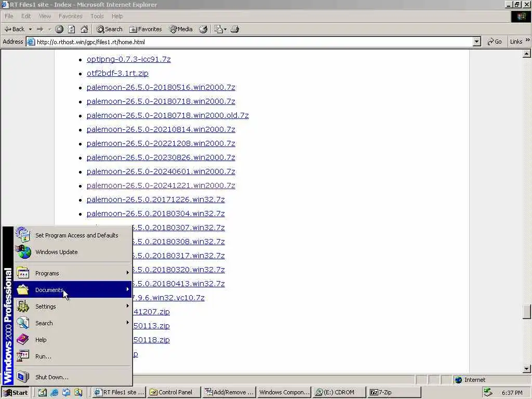Click the system tray network icon
The image size is (532, 399).
488,393
